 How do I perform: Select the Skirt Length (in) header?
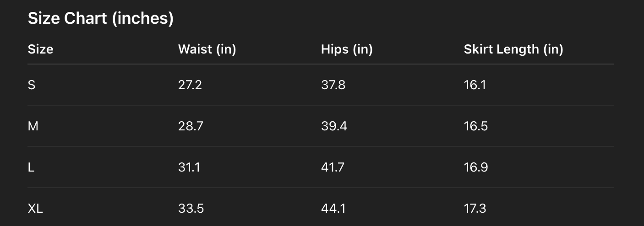pyautogui.click(x=513, y=49)
